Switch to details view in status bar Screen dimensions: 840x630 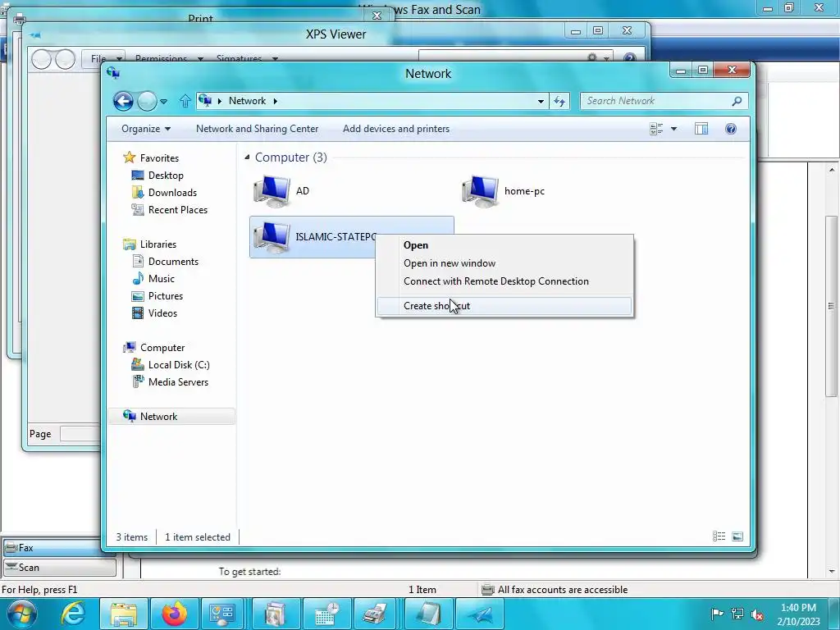pos(719,536)
